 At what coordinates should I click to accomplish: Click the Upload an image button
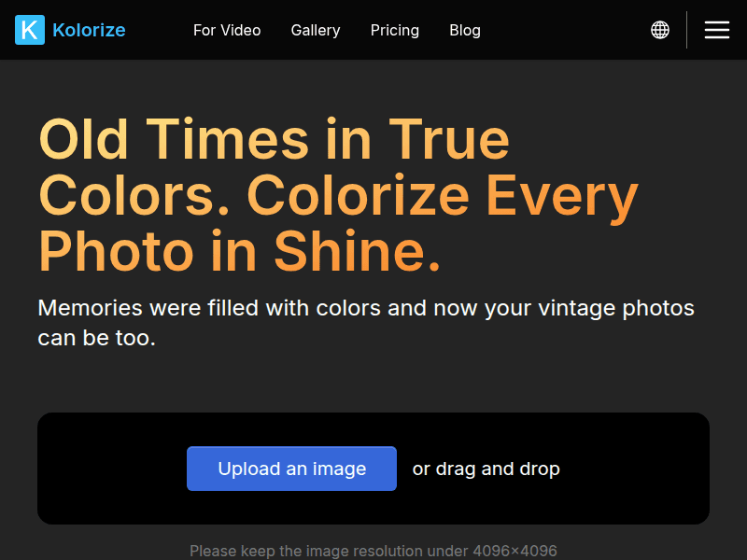coord(291,469)
